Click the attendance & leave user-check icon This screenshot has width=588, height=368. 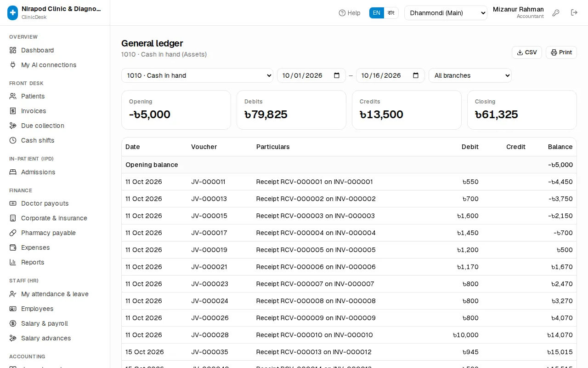click(x=13, y=294)
